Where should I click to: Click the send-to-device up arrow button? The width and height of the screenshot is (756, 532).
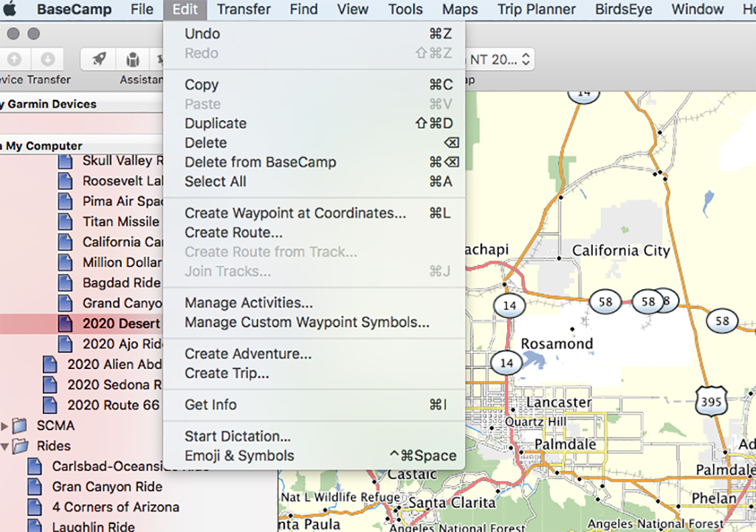(x=15, y=59)
